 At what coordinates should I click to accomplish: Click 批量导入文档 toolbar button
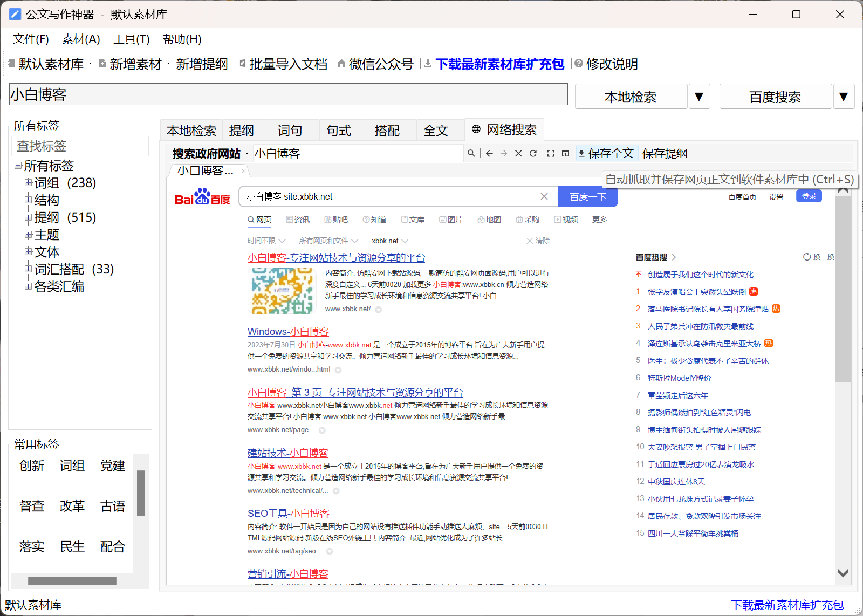[284, 64]
